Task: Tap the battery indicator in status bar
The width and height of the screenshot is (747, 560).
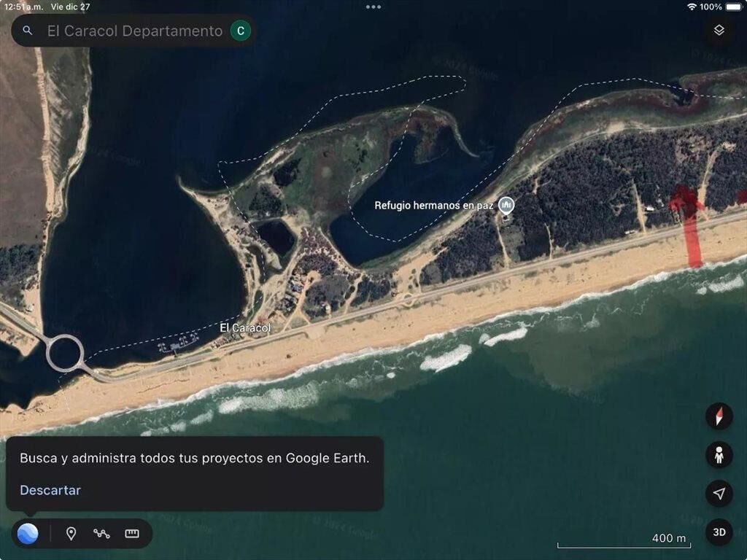Action: [733, 7]
